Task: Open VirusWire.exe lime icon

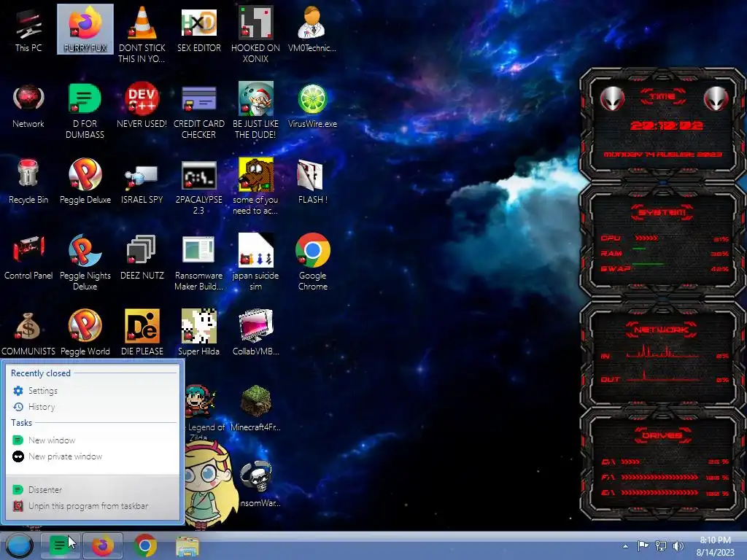Action: click(312, 106)
